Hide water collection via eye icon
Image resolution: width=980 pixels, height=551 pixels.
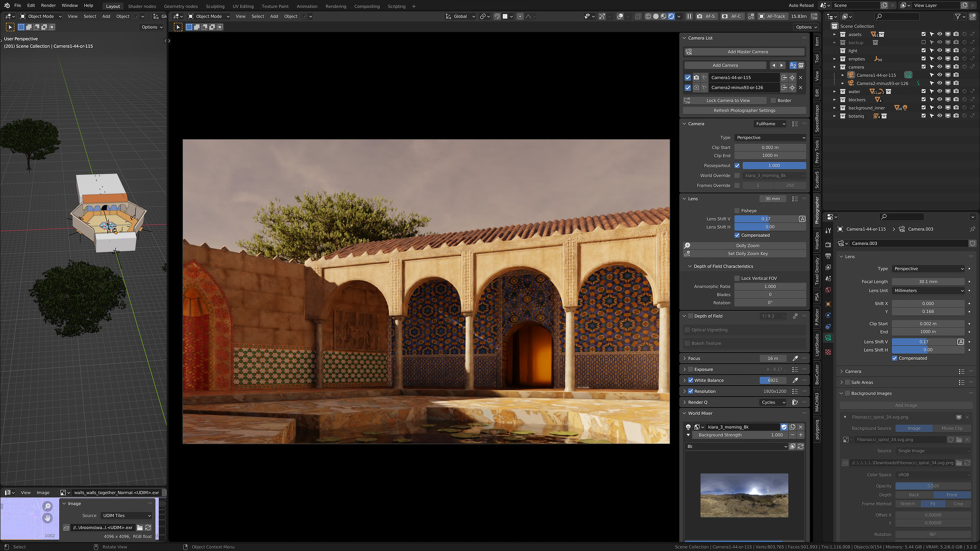pyautogui.click(x=940, y=92)
